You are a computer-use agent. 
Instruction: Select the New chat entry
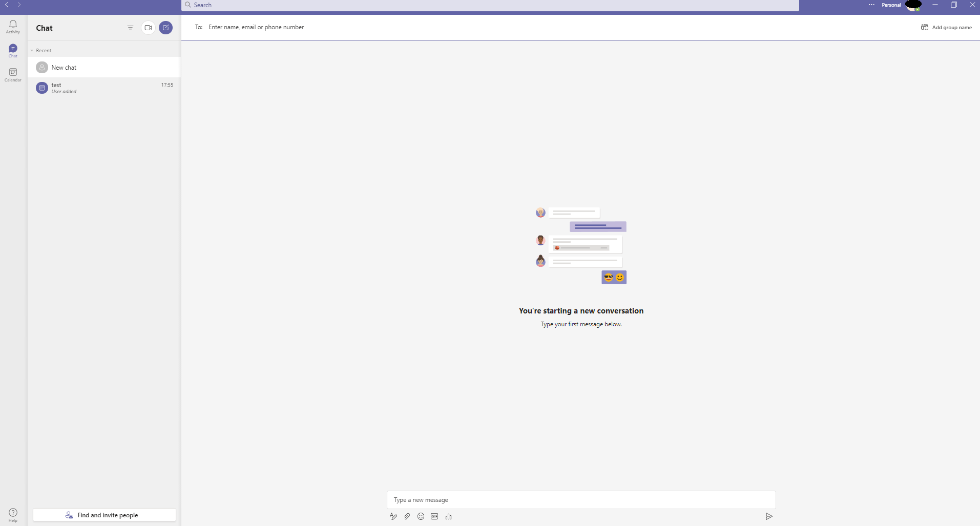tap(104, 67)
